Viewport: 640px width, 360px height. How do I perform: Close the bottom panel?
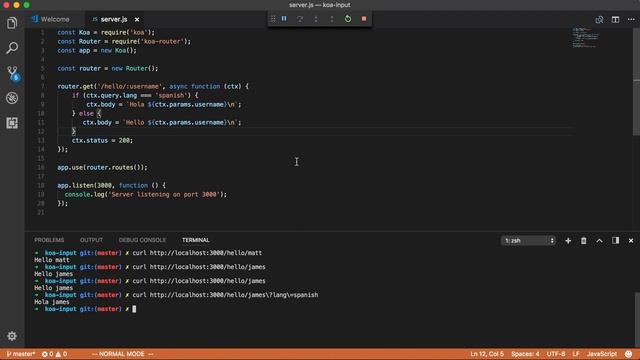coord(631,241)
